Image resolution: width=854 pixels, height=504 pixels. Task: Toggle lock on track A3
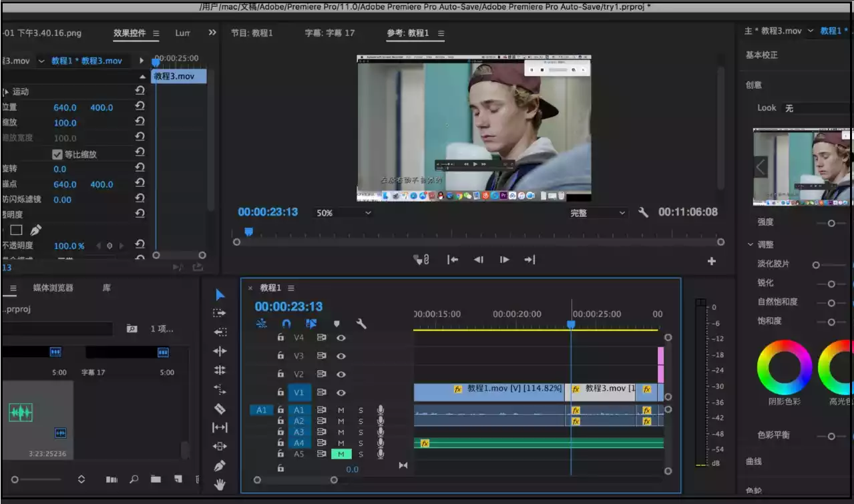coord(281,432)
